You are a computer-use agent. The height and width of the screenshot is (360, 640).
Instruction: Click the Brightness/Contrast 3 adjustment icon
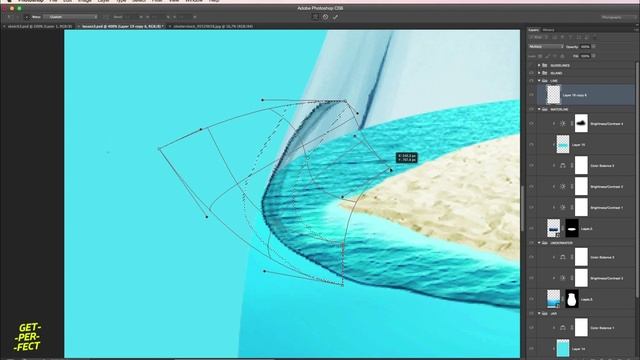tap(563, 278)
